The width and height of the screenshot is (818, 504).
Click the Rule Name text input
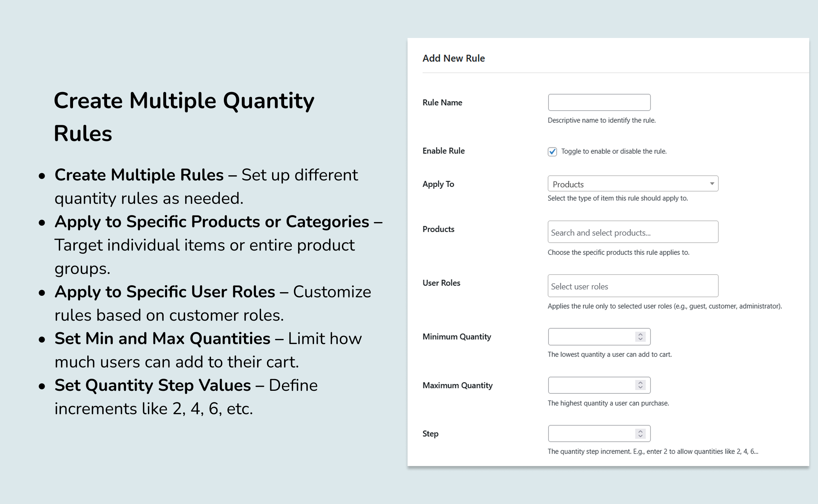tap(599, 102)
